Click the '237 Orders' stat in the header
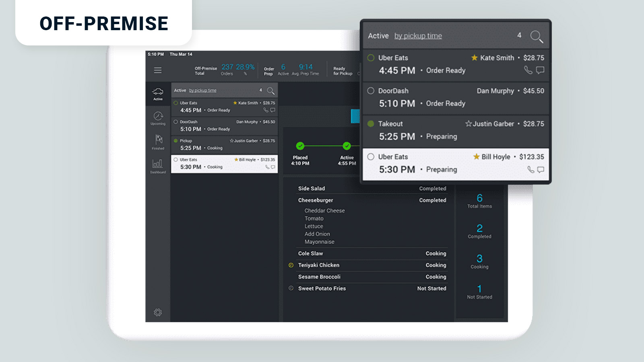Screen dimensions: 644x362 (x=227, y=70)
